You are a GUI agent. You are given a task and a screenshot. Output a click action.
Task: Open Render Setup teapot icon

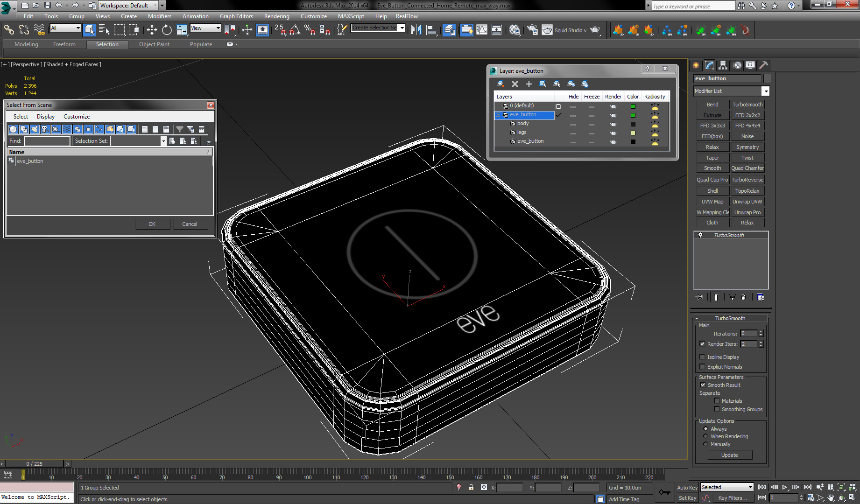(532, 30)
